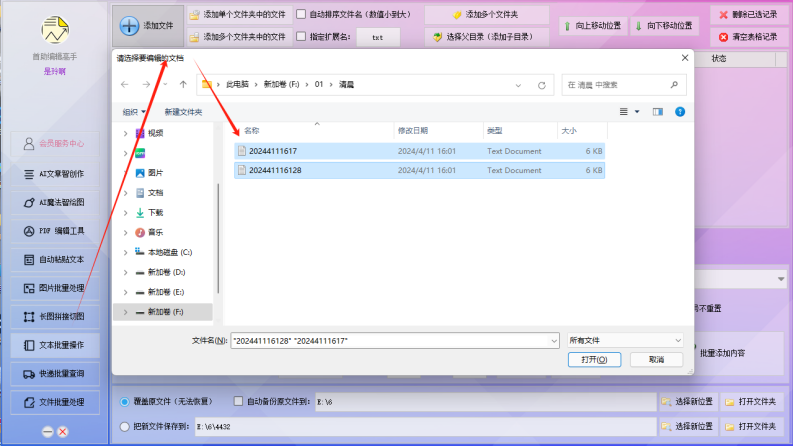Click 选择父目录（添加子目录）button
Screen dimensions: 793x446
487,37
